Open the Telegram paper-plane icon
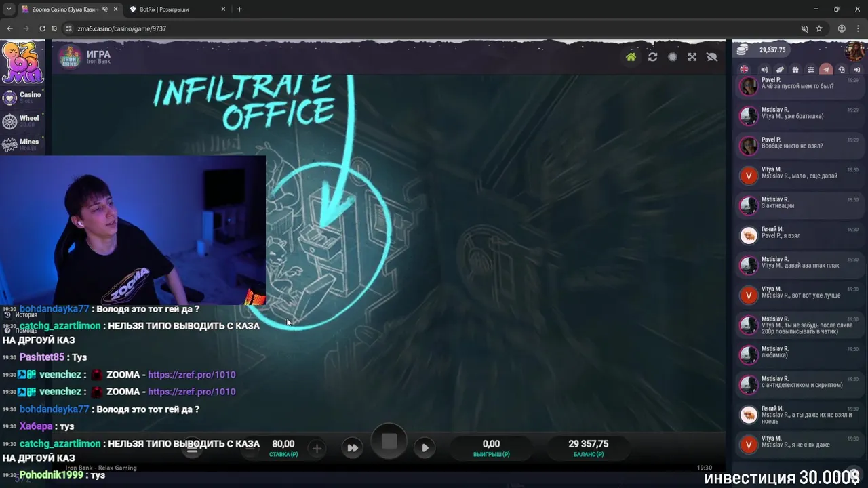 point(825,69)
